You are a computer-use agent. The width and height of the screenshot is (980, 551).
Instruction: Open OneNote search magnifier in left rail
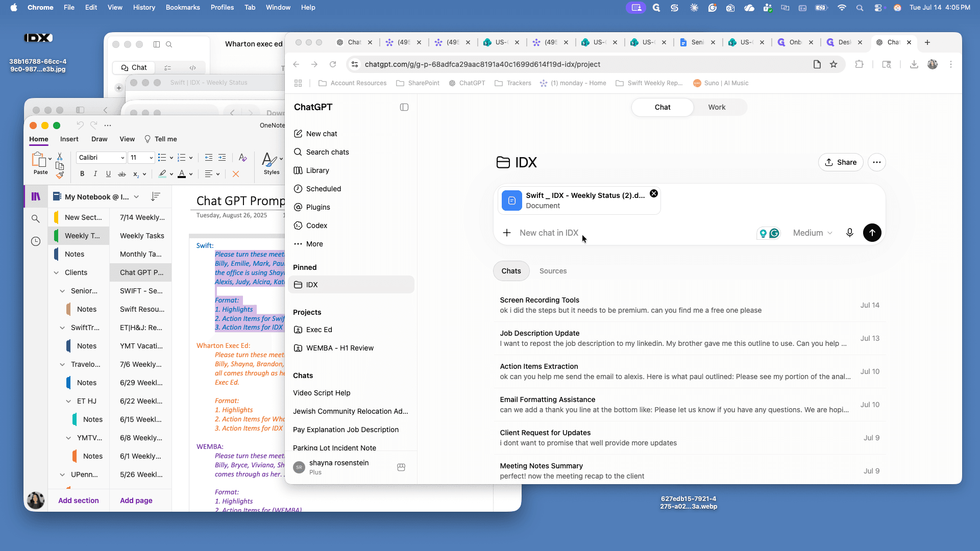pyautogui.click(x=35, y=219)
